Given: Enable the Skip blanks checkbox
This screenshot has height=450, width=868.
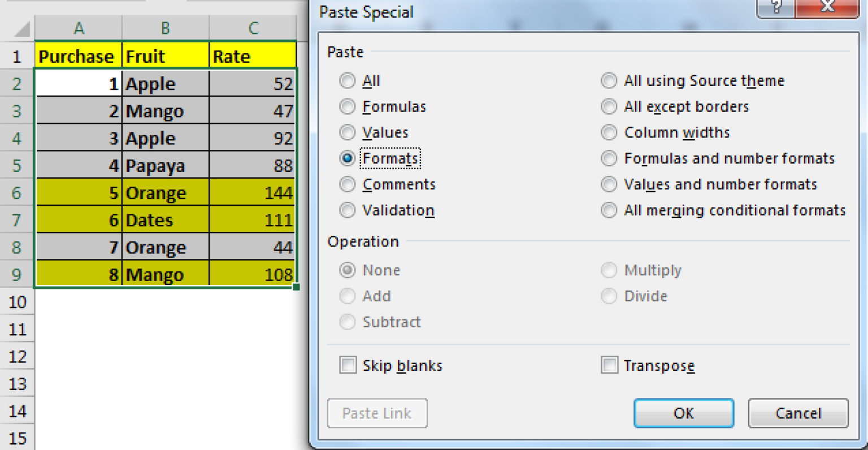Looking at the screenshot, I should (348, 365).
